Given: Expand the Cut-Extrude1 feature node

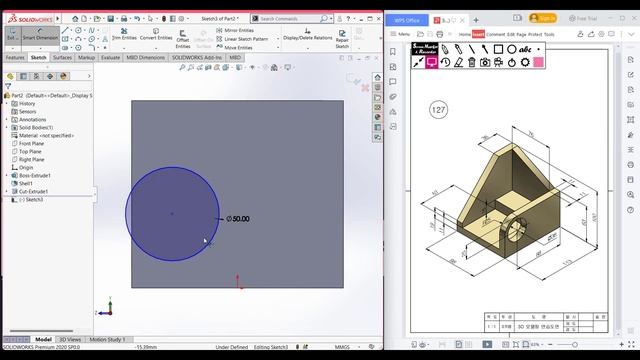Looking at the screenshot, I should (7, 191).
